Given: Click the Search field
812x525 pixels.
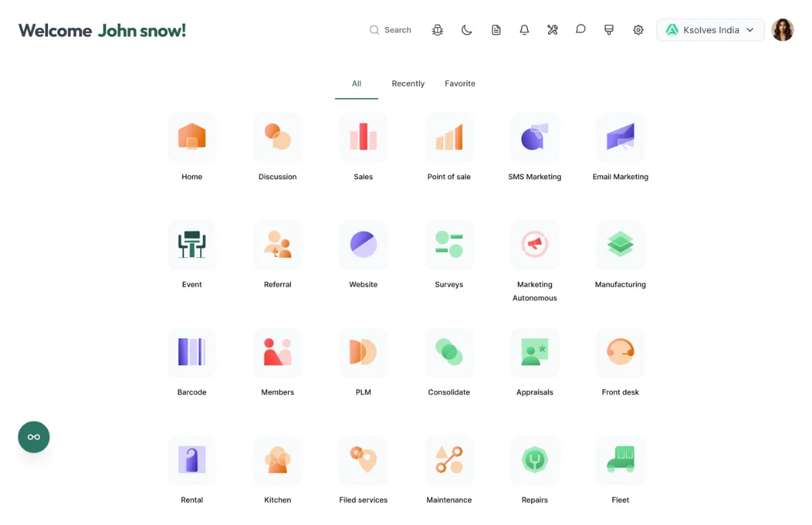Looking at the screenshot, I should pos(390,30).
